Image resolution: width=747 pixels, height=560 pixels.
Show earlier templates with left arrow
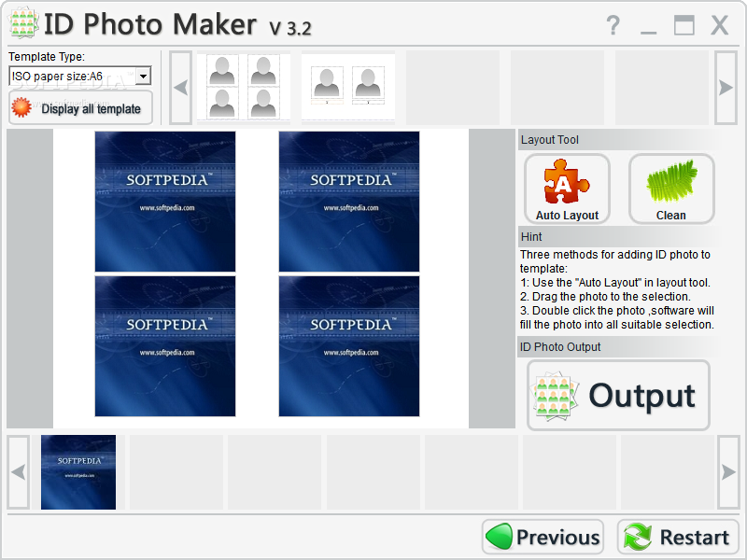[x=180, y=88]
